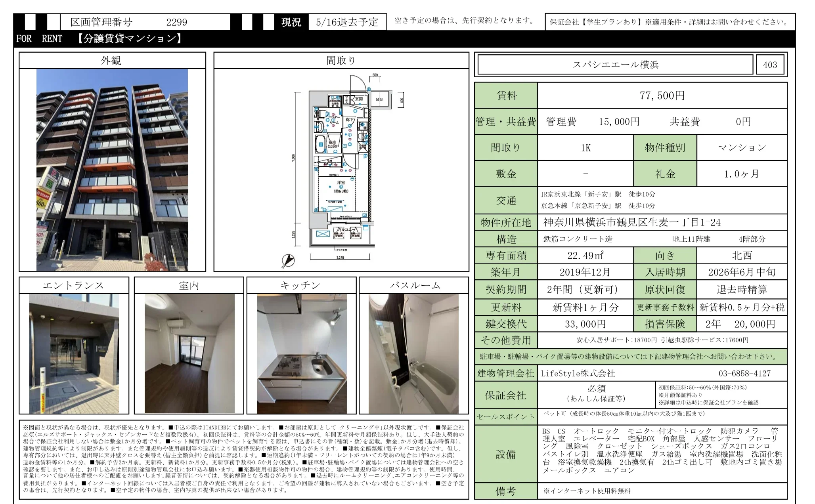
Task: Select the rent amount 77,500円
Action: [x=662, y=95]
